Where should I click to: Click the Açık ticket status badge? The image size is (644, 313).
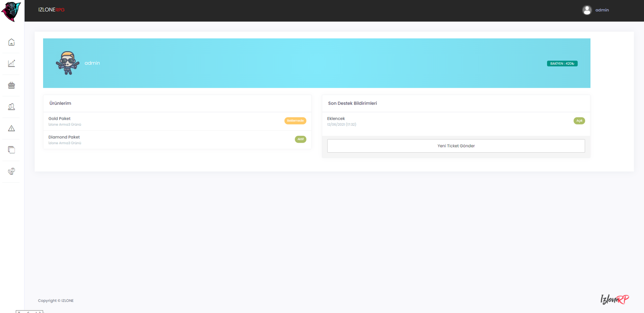click(x=579, y=121)
